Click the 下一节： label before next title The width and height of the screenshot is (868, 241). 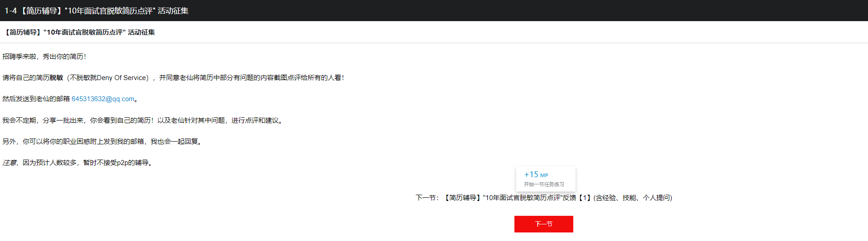point(427,198)
